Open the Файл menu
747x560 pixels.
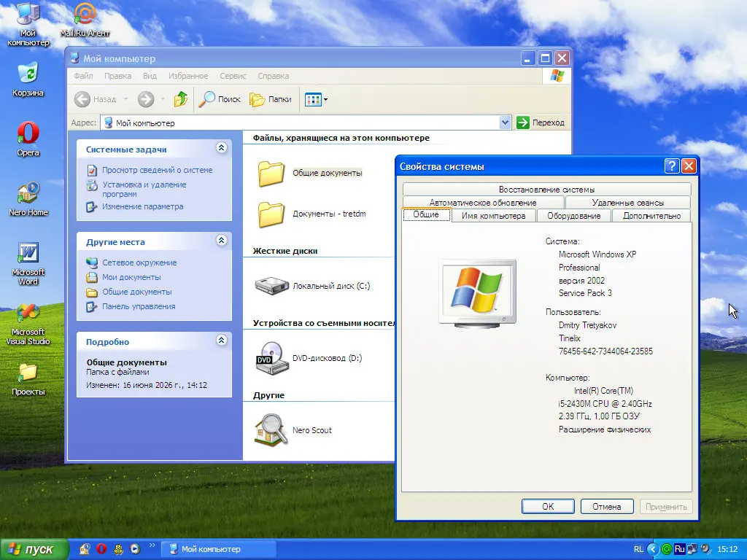83,76
